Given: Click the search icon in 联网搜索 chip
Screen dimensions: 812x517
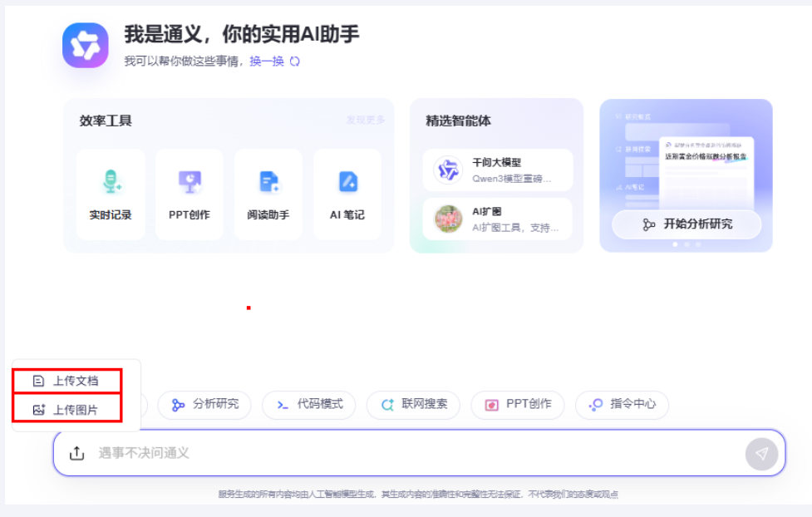Looking at the screenshot, I should tap(387, 405).
